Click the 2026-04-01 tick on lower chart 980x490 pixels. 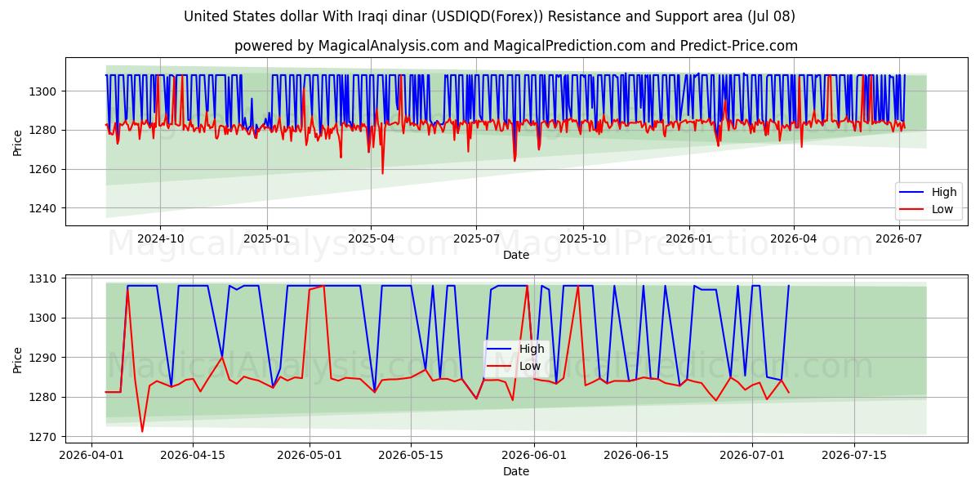coord(91,456)
